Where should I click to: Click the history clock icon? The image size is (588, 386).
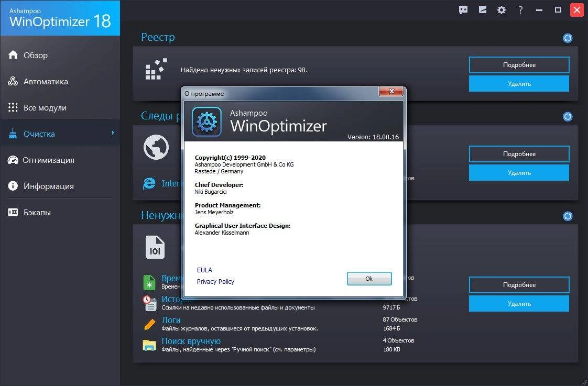point(150,303)
